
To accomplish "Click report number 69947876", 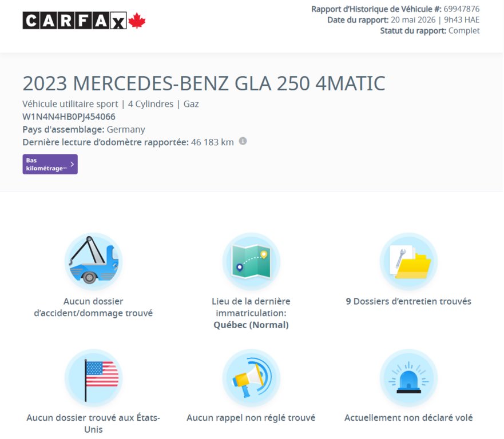I will (x=462, y=9).
